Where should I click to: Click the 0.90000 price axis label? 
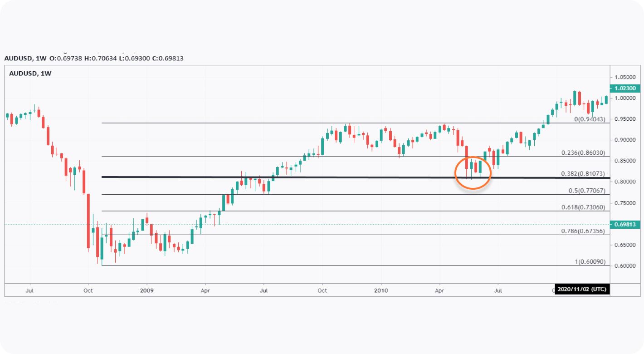(x=625, y=140)
